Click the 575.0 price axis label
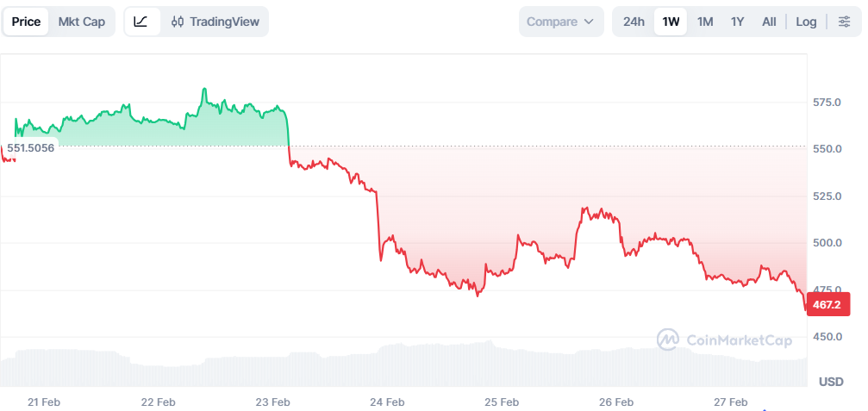This screenshot has width=868, height=411. (x=828, y=103)
